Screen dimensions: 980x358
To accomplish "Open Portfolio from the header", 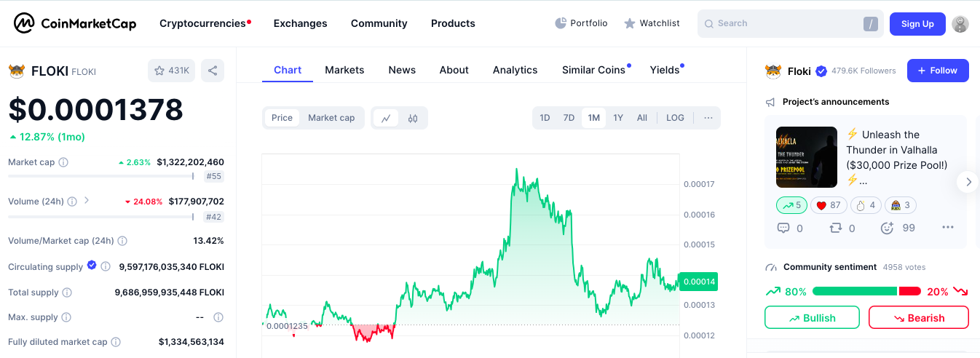I will (x=581, y=23).
